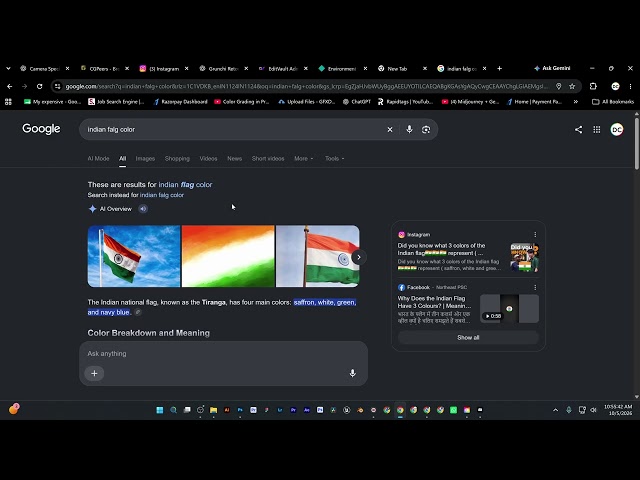Open a new browser tab with plus
The height and width of the screenshot is (480, 640).
[499, 69]
